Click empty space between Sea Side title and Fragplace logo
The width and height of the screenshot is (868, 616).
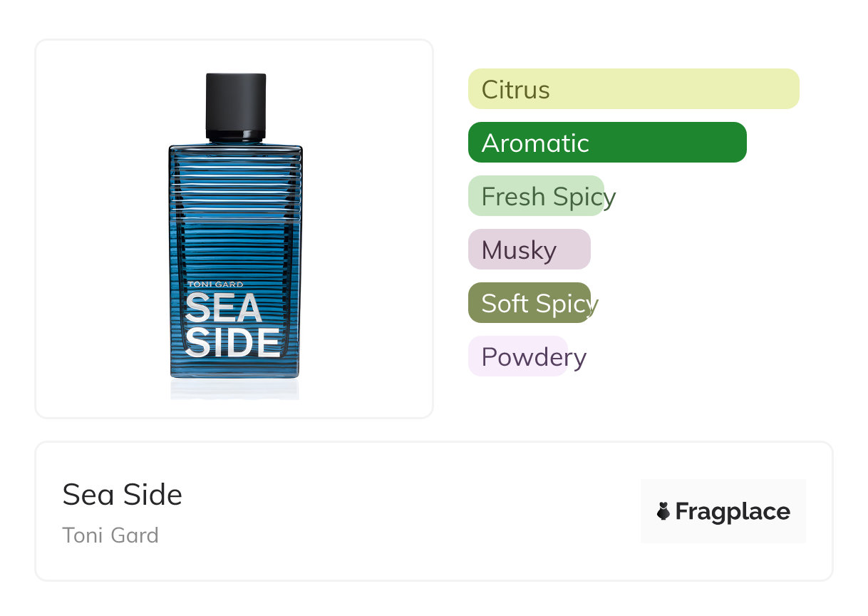[413, 511]
